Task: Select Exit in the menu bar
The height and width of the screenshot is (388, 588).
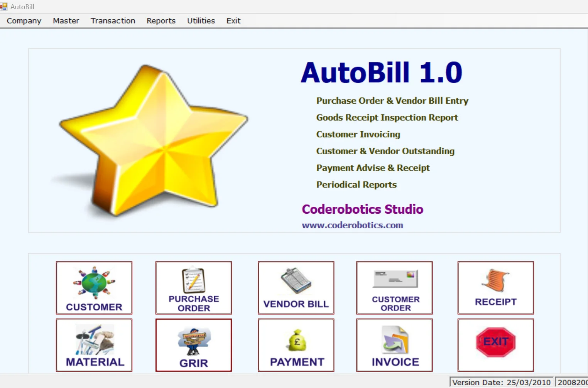Action: click(233, 21)
